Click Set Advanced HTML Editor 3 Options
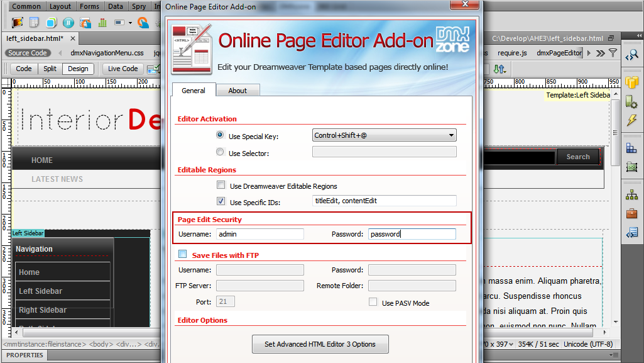Viewport: 644px width, 363px height. coord(320,344)
